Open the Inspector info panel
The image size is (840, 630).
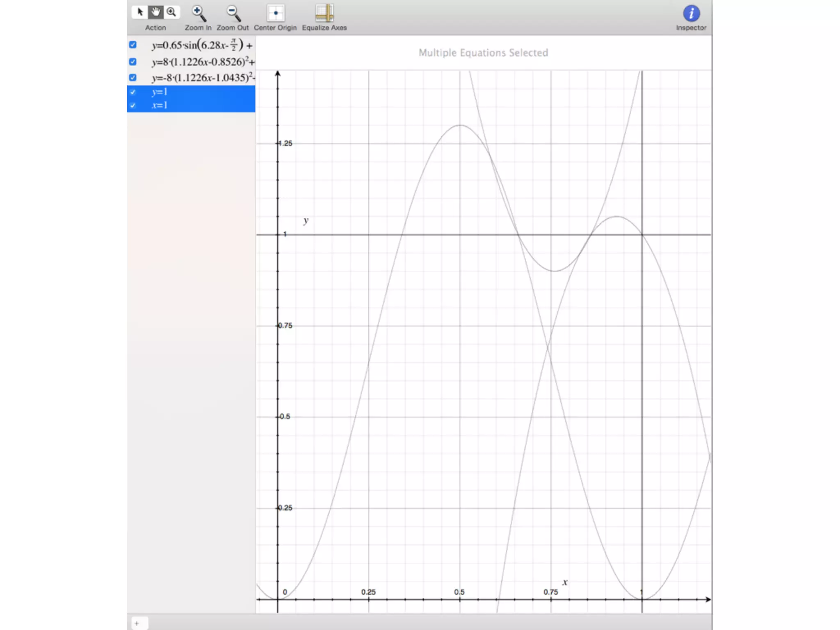tap(691, 13)
